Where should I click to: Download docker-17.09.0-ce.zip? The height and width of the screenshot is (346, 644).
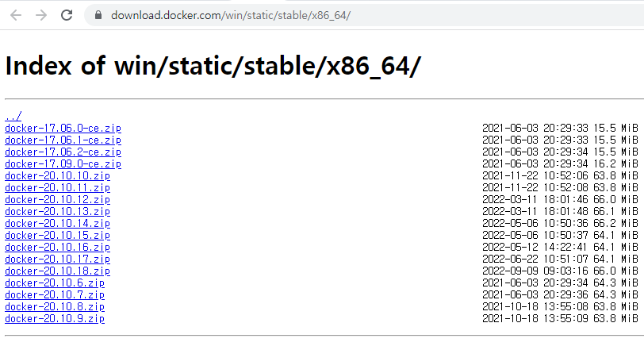[63, 164]
